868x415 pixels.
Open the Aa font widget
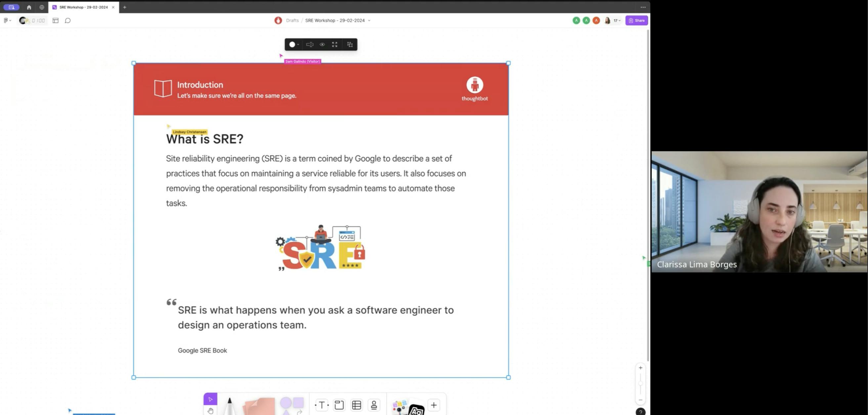pos(416,410)
